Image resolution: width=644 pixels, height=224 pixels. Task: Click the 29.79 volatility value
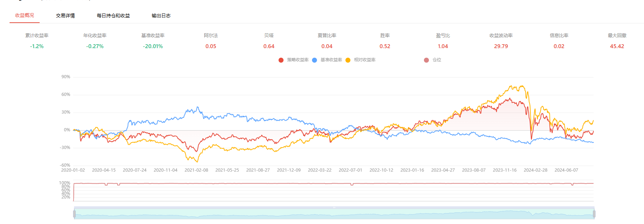(501, 46)
